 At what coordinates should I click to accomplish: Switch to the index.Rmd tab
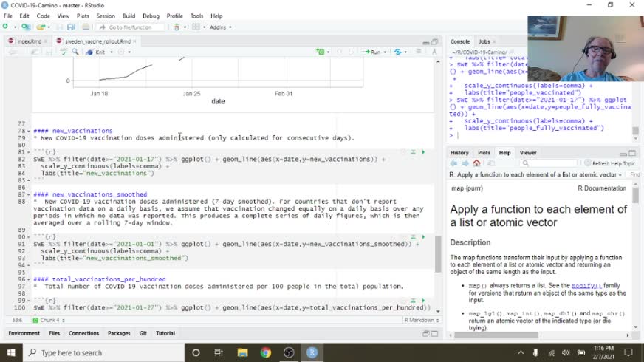coord(28,41)
